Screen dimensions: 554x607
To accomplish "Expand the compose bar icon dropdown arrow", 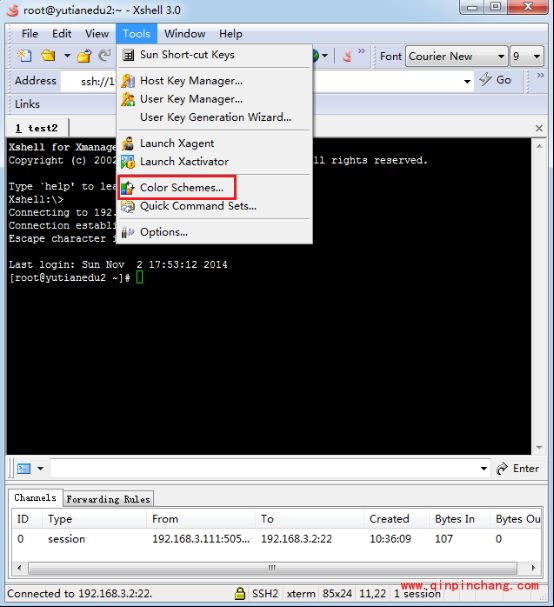I will [x=40, y=469].
